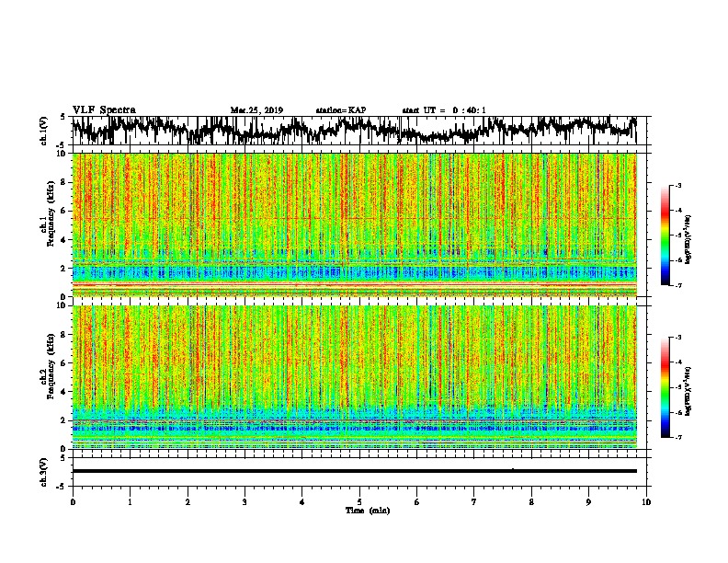Screen dimensions: 728x563
Task: Click the "4" kHz tick on ch.1 frequency axis
Action: click(x=63, y=240)
